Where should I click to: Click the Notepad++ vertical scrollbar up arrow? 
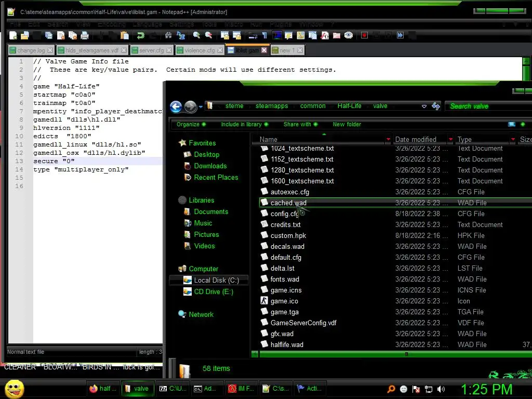(526, 62)
